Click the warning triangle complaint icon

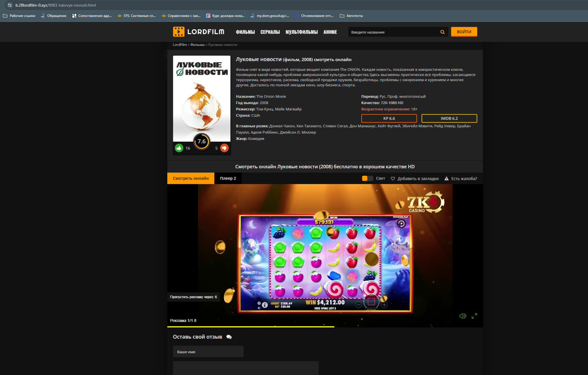click(x=446, y=179)
